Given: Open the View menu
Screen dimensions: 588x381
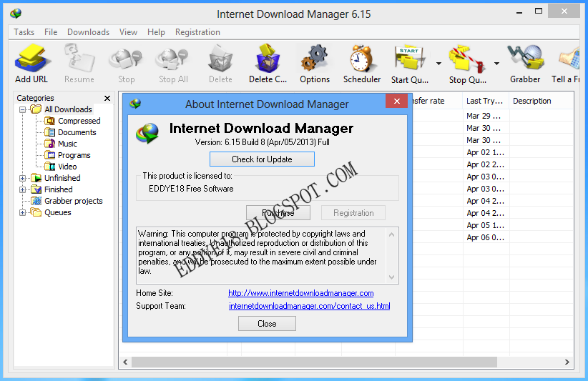Looking at the screenshot, I should [128, 32].
